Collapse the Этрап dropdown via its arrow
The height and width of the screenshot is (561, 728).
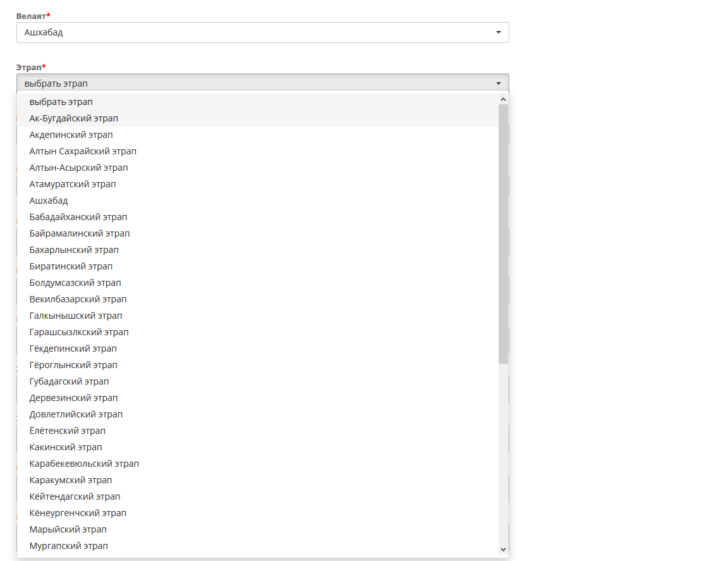pos(498,83)
